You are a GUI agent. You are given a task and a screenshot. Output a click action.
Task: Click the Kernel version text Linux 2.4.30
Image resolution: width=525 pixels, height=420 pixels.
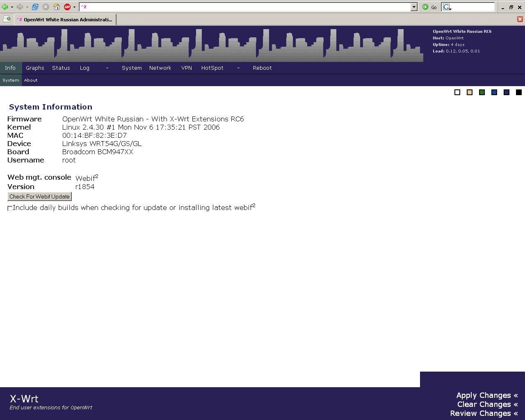click(x=83, y=127)
